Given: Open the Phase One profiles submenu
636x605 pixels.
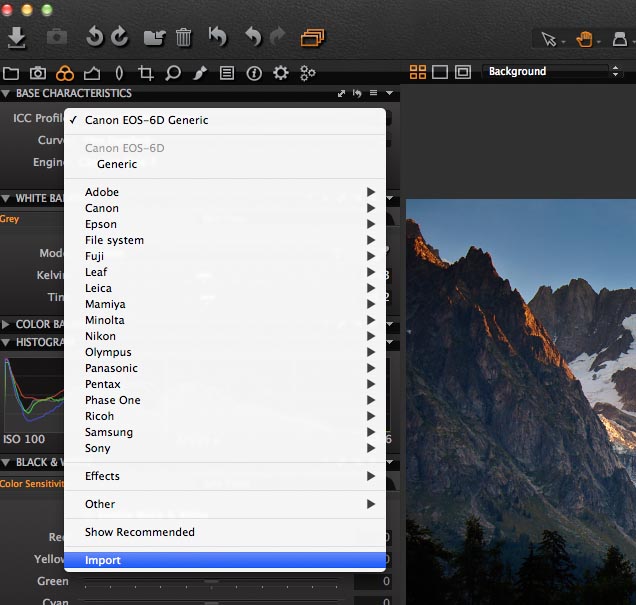Looking at the screenshot, I should [225, 400].
